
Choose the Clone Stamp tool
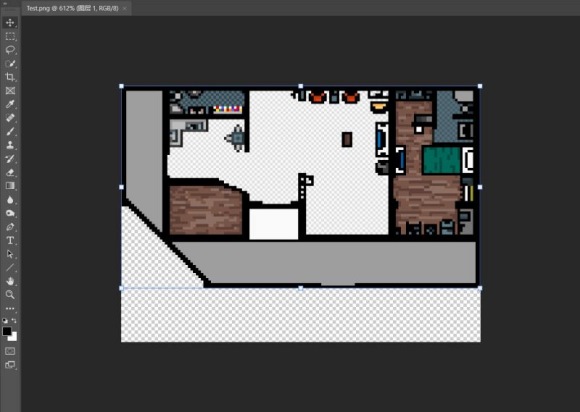coord(10,145)
